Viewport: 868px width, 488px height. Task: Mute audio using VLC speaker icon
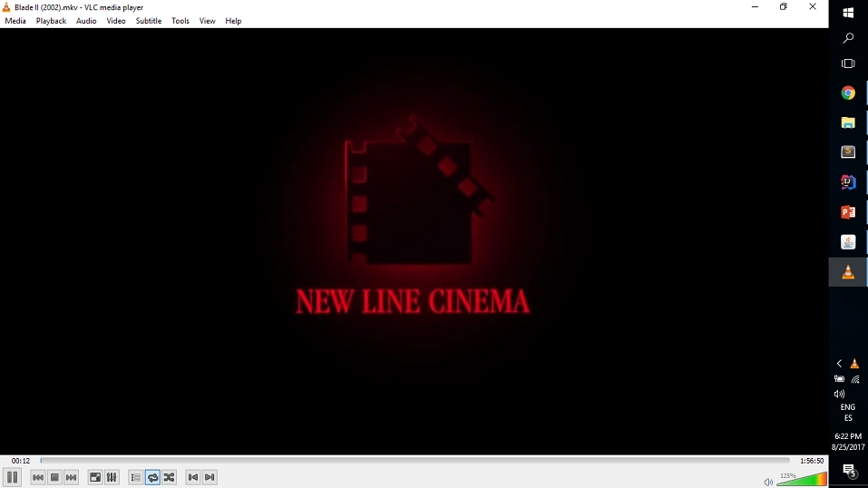[768, 482]
